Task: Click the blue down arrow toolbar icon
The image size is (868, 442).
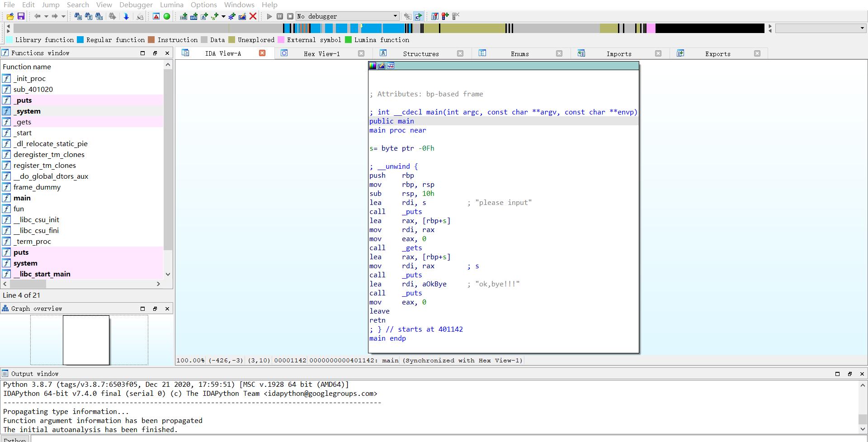Action: 126,16
